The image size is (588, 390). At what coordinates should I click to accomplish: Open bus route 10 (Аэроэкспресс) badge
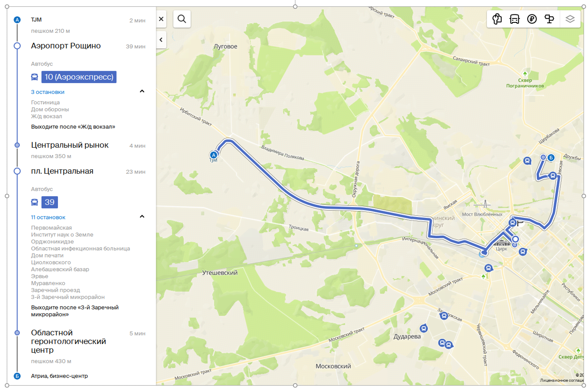coord(79,77)
